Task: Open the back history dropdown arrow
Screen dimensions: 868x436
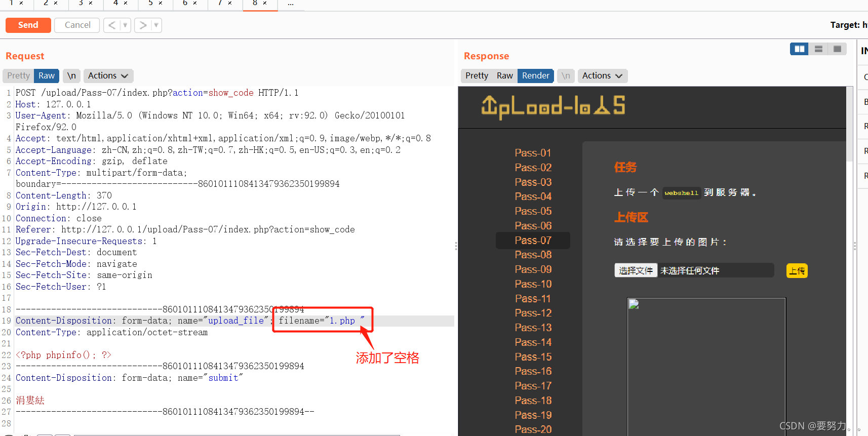Action: (x=125, y=25)
